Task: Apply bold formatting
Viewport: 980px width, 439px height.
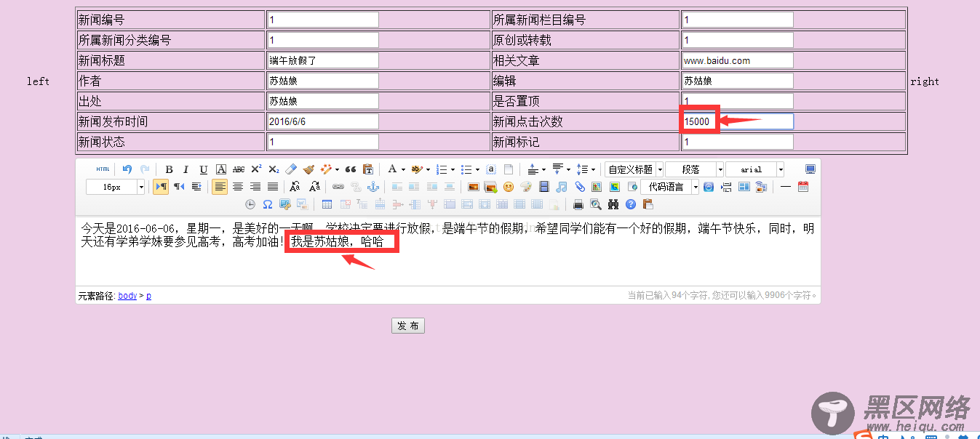Action: (169, 169)
